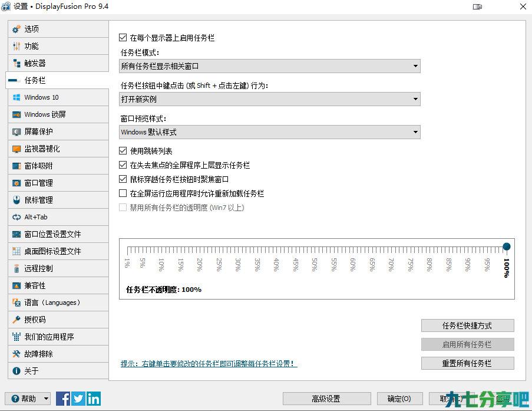
Task: Click the Windows 锁屏 icon
Action: point(16,115)
